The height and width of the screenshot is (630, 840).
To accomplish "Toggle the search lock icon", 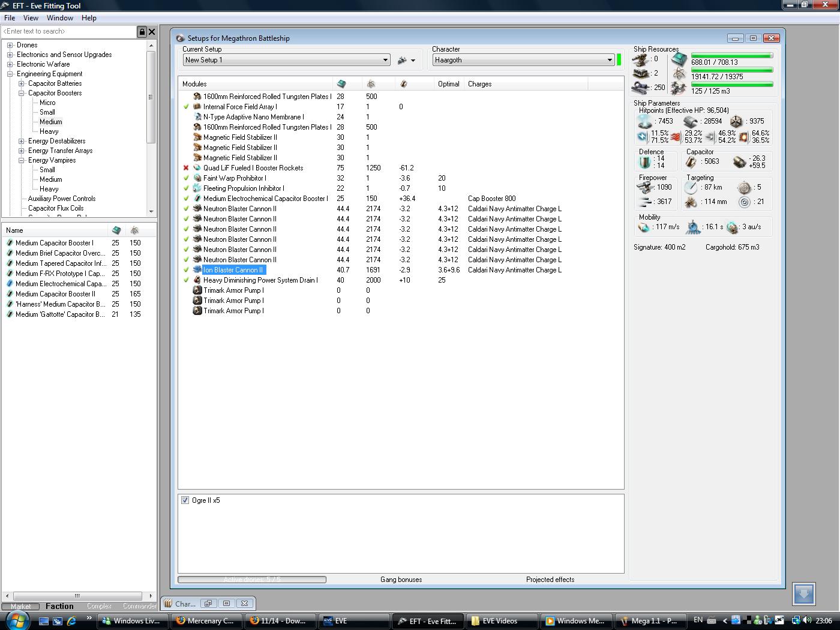I will click(x=142, y=32).
